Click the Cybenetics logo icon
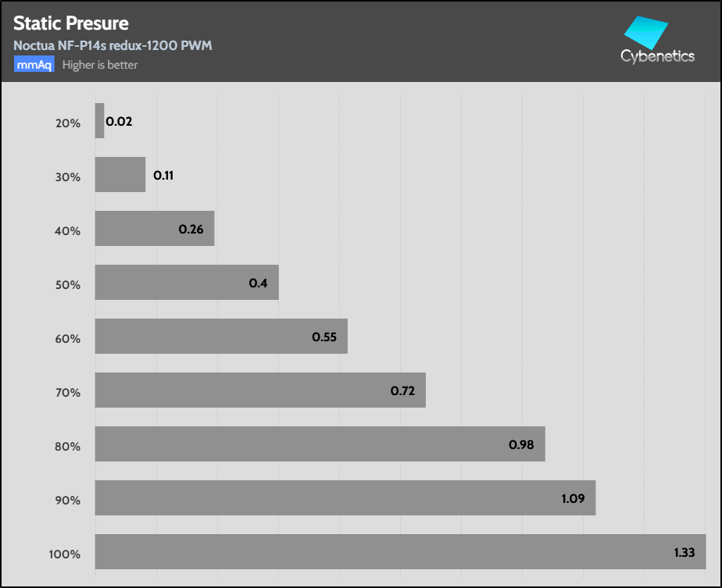This screenshot has width=722, height=588. pyautogui.click(x=647, y=33)
